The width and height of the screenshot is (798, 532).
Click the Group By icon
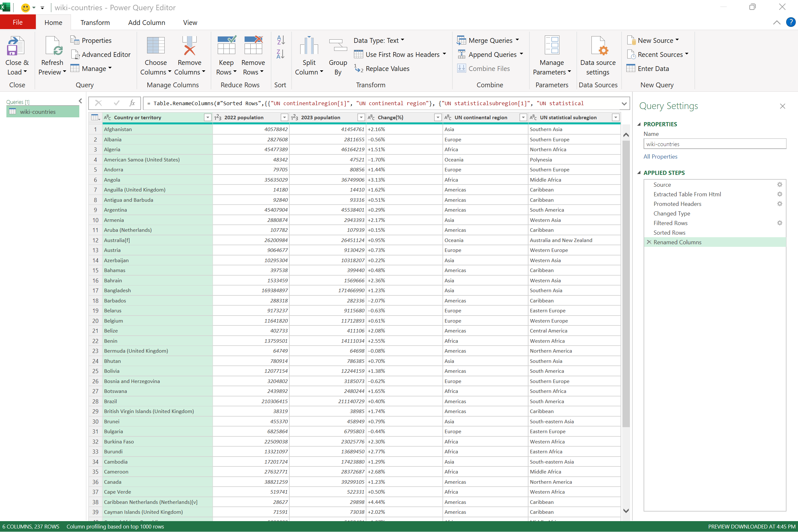coord(338,46)
